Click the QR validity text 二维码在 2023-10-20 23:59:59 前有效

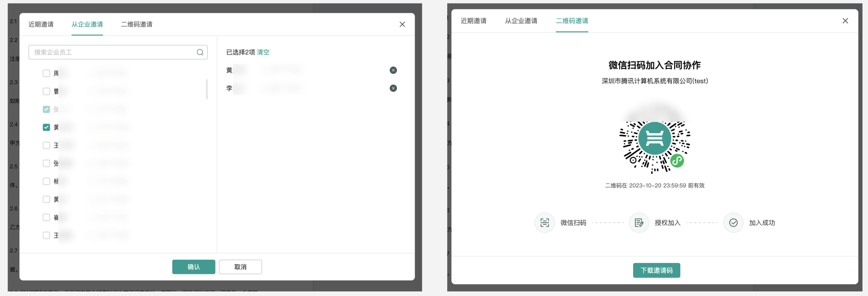tap(655, 185)
